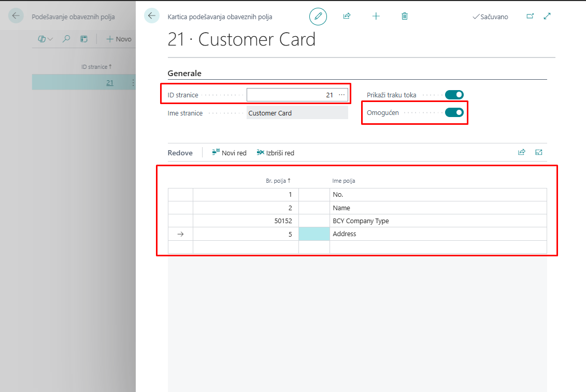
Task: Click Izbriši red to delete line
Action: coord(275,153)
